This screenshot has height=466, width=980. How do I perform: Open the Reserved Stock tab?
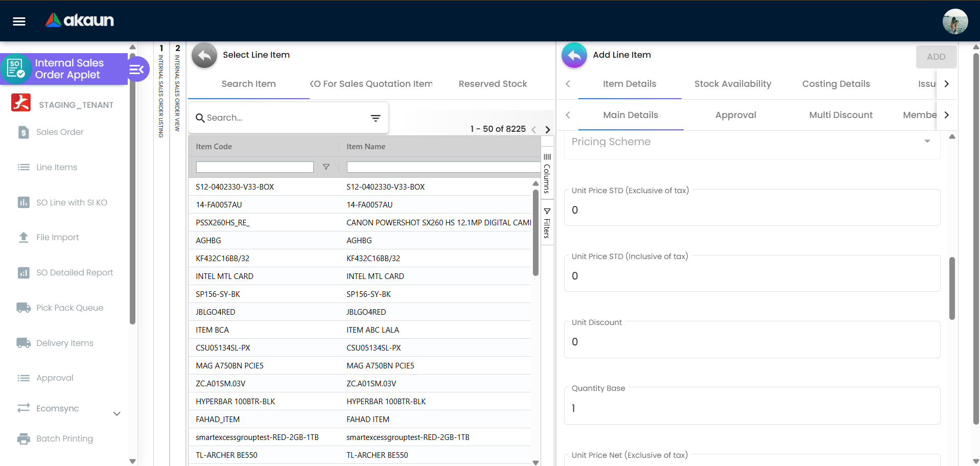coord(493,84)
